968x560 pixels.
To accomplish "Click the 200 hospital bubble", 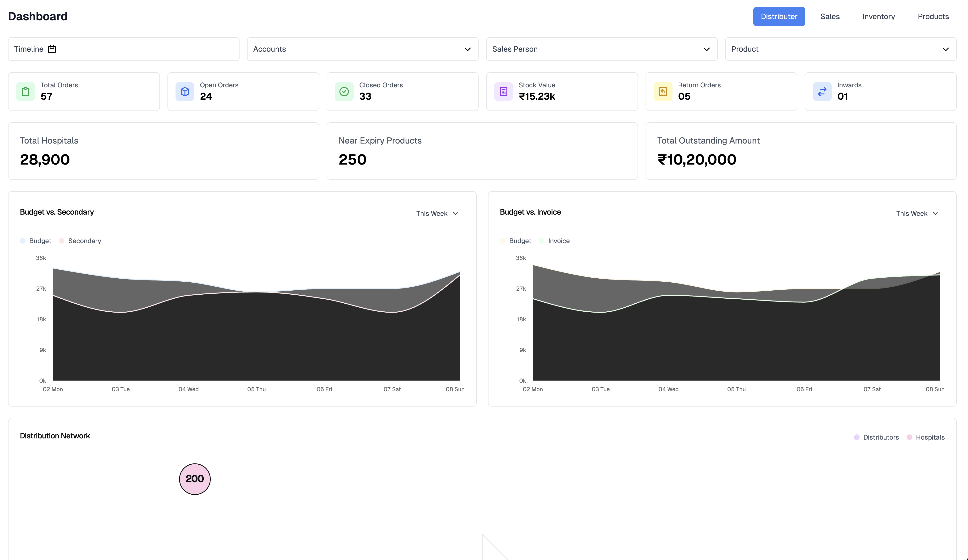I will (x=195, y=479).
